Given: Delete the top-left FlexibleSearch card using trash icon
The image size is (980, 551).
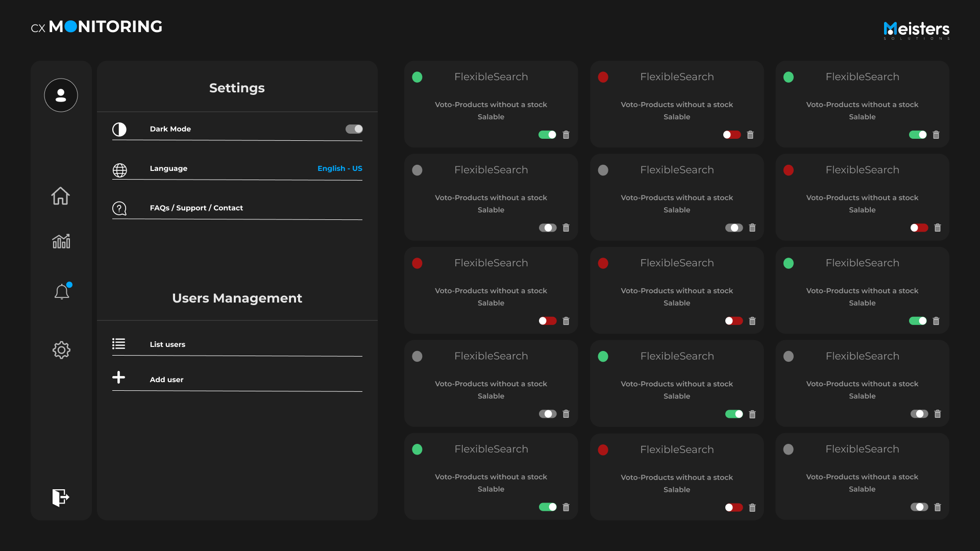Looking at the screenshot, I should click(566, 135).
